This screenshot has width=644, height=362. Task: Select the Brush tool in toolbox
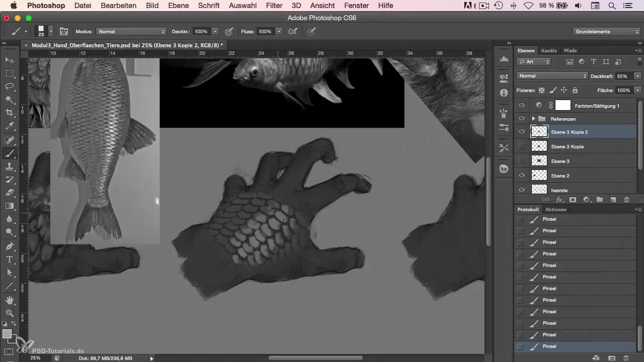[10, 153]
